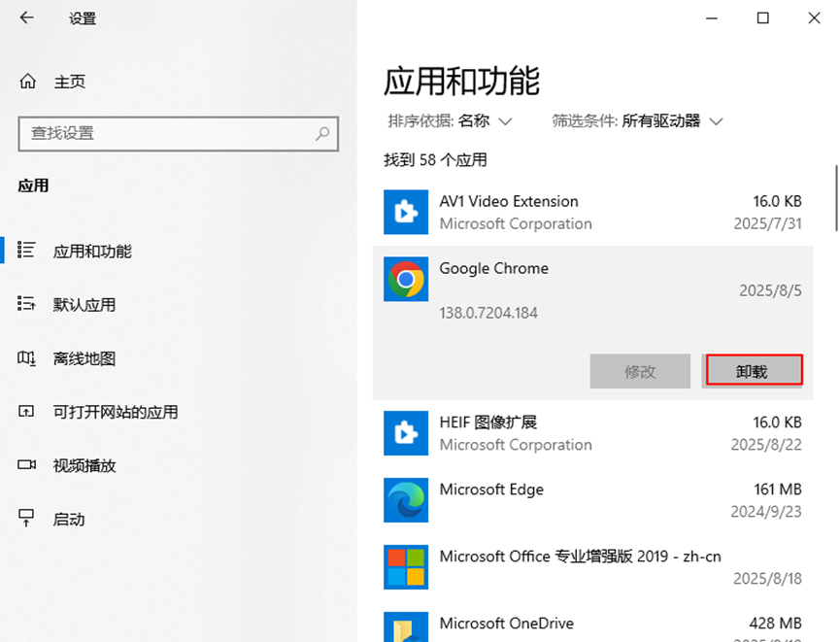Click the 视频播放 camera icon
Viewport: 840px width, 642px height.
(26, 464)
